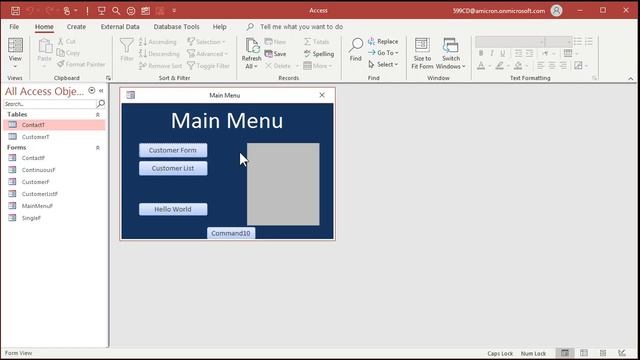
Task: Click the user account avatar icon
Action: [x=556, y=11]
